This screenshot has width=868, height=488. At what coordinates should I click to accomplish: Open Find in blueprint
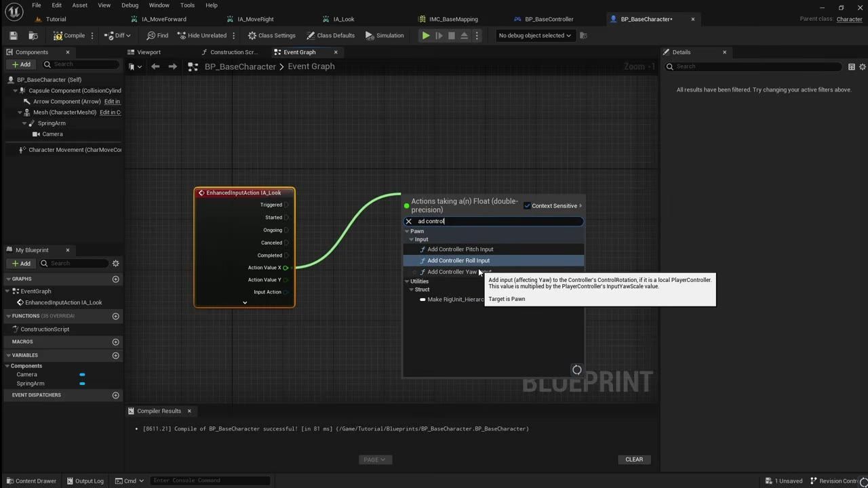[x=157, y=35]
